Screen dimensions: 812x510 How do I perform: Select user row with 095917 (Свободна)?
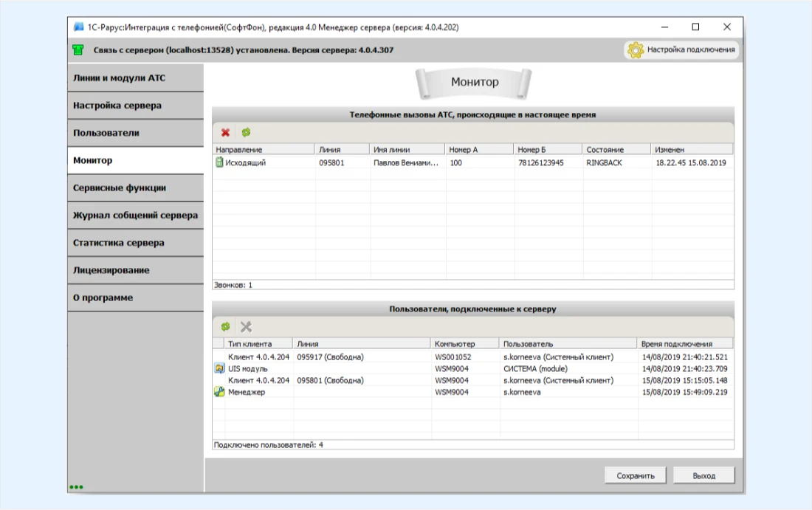(x=472, y=356)
